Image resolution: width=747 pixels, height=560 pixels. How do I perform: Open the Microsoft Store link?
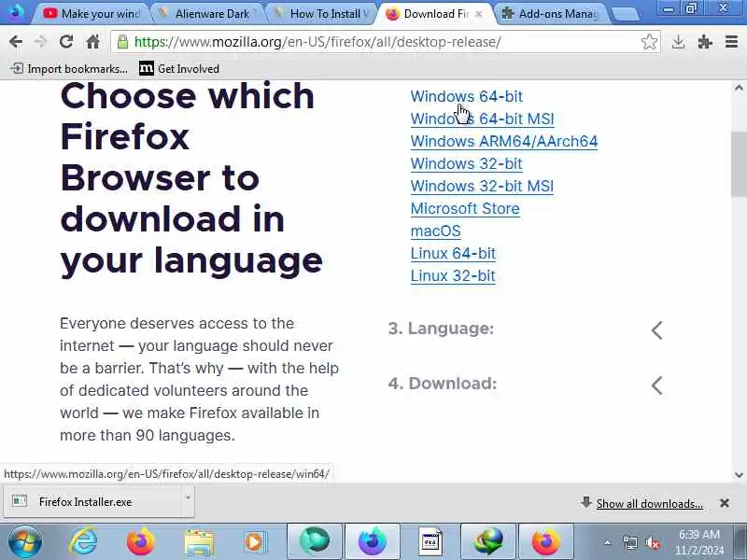(x=465, y=208)
